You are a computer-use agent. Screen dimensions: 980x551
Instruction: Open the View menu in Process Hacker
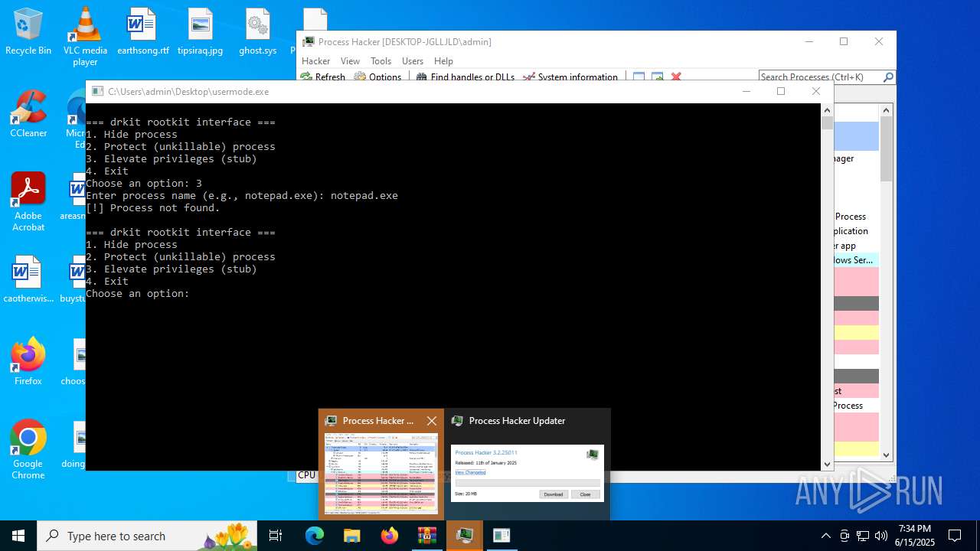350,61
